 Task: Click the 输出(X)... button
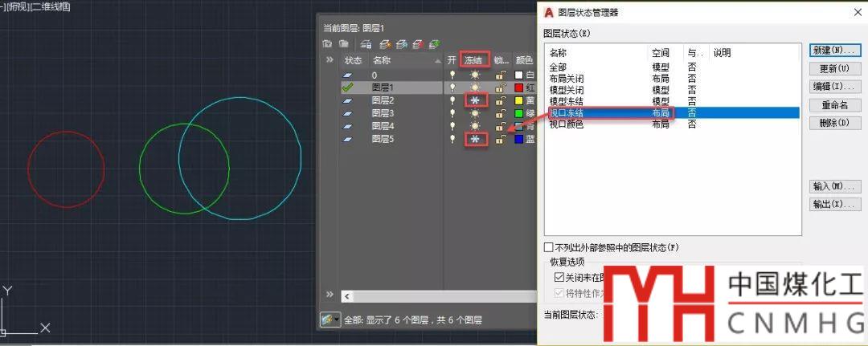click(x=835, y=205)
